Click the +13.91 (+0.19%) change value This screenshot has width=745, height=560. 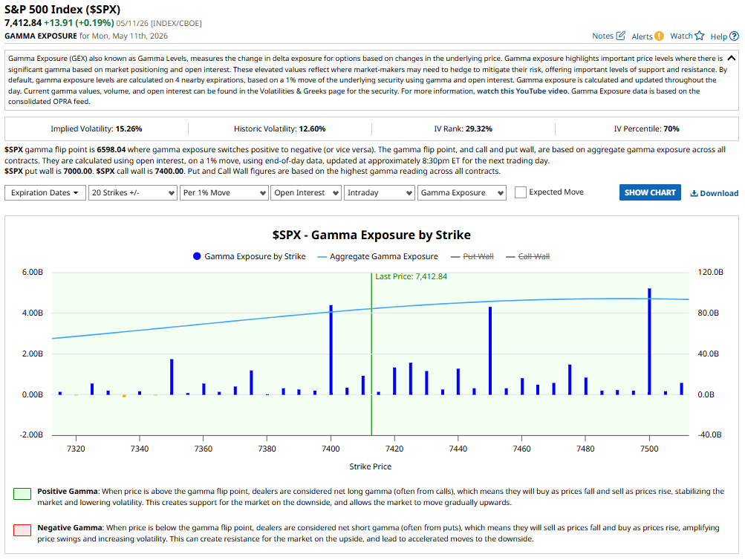click(79, 23)
